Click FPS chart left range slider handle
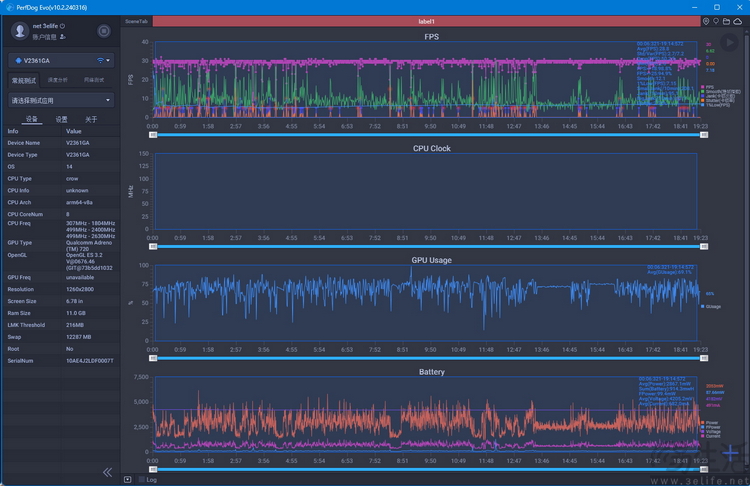Image resolution: width=750 pixels, height=486 pixels. click(x=153, y=135)
